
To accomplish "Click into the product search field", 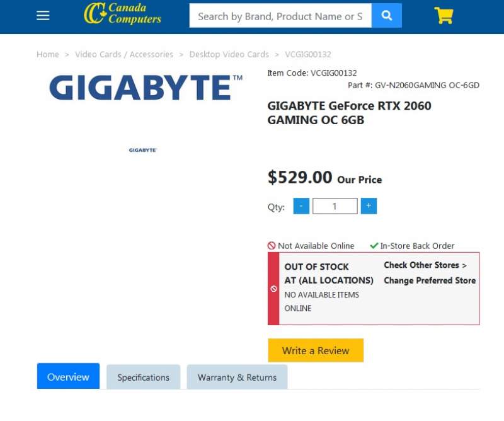I will click(x=280, y=16).
